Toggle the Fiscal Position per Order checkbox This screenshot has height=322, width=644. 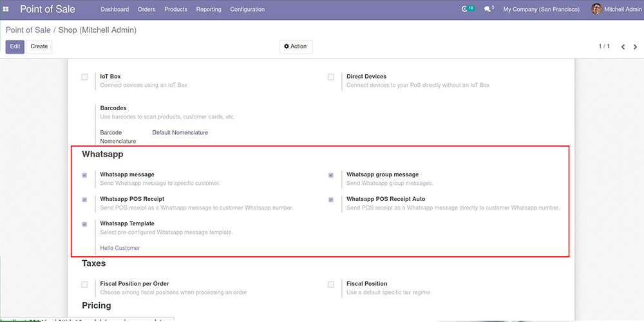tap(84, 284)
